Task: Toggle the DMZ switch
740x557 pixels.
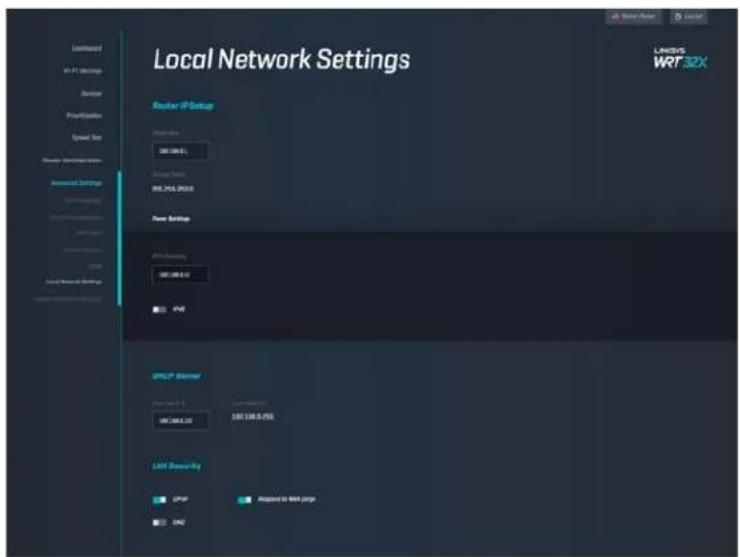Action: click(x=159, y=523)
